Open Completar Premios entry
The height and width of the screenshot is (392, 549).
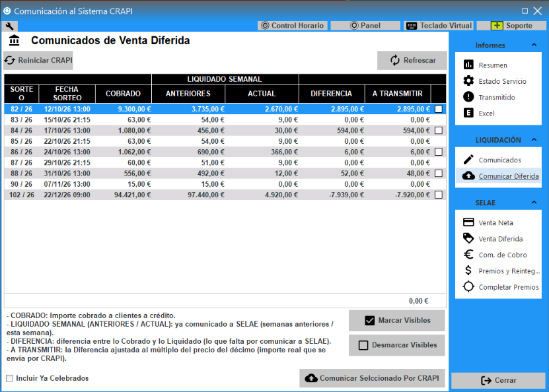click(509, 287)
